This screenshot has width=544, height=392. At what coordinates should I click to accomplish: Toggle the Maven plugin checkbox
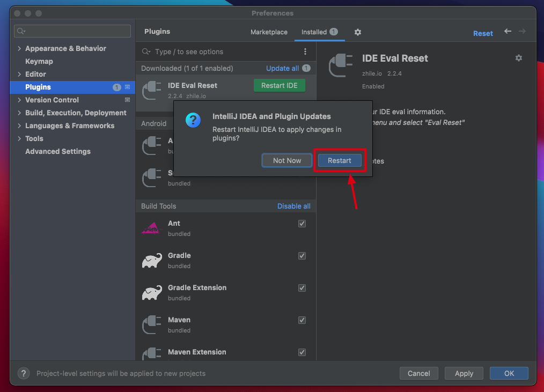click(x=302, y=320)
